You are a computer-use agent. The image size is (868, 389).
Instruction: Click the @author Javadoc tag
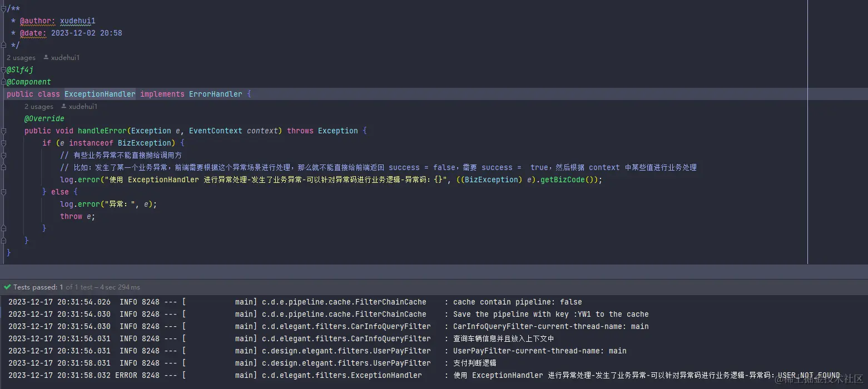[x=38, y=21]
